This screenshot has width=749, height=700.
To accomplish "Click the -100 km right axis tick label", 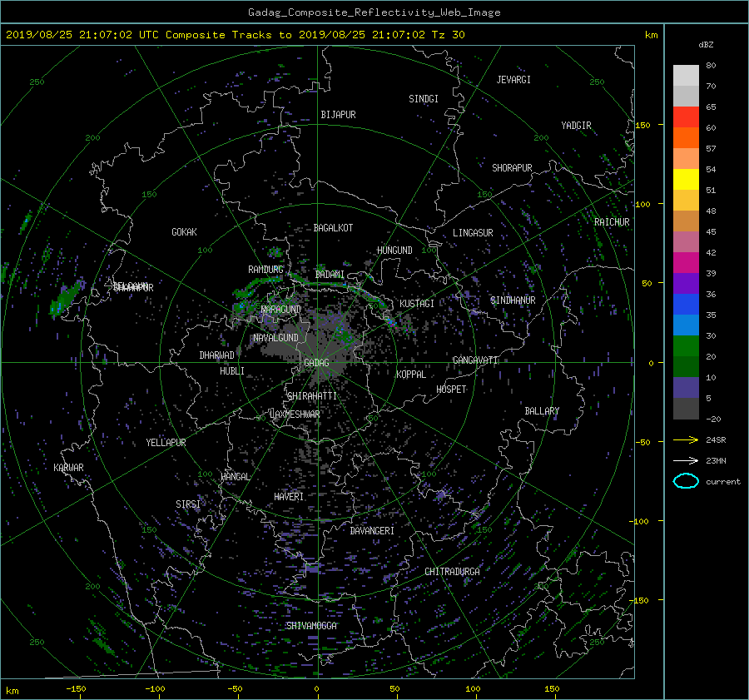I will click(x=640, y=521).
